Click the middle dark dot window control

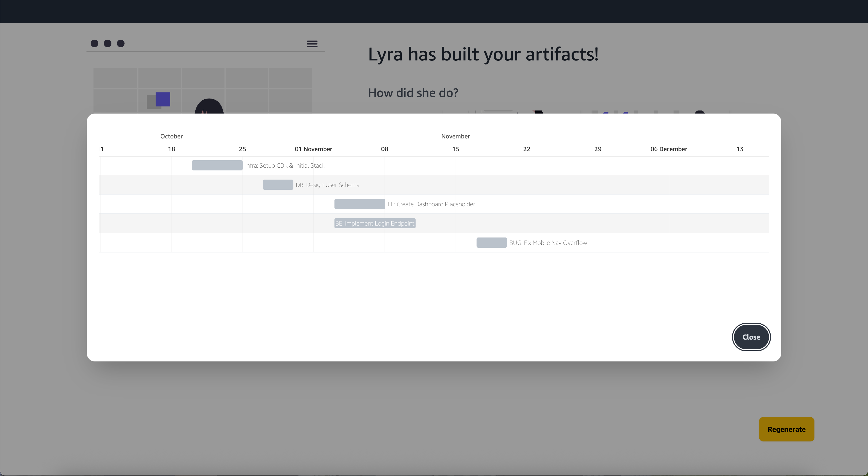(x=108, y=43)
